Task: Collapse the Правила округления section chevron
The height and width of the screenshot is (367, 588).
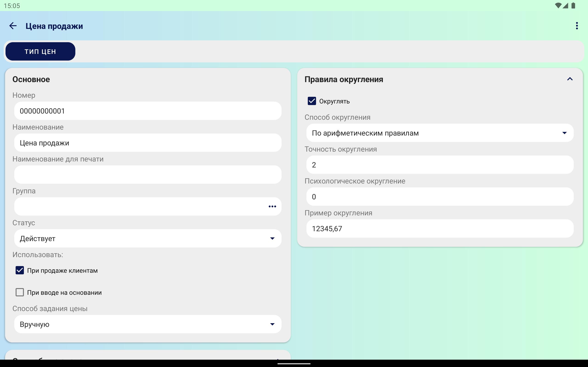Action: click(570, 79)
